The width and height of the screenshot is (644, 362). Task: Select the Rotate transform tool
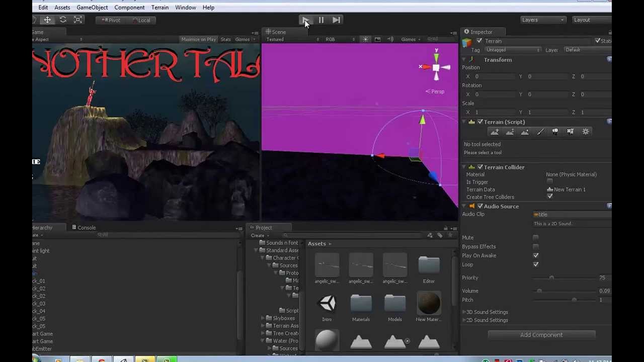[x=63, y=20]
